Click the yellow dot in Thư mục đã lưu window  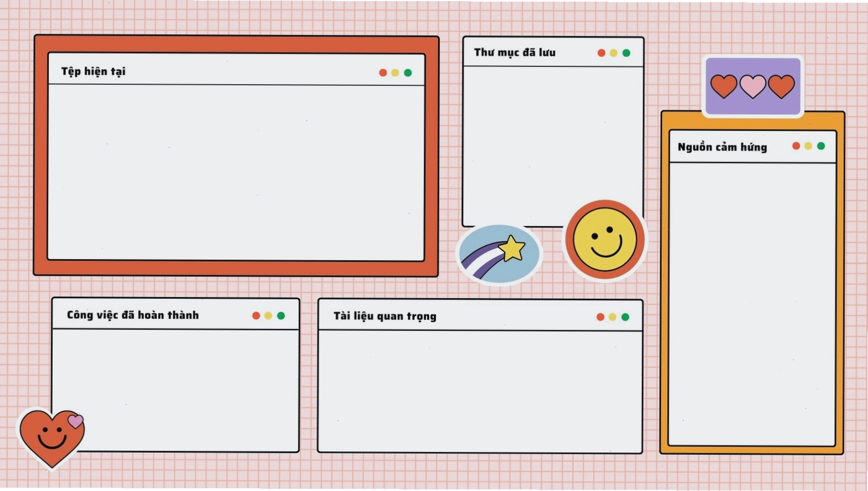click(613, 53)
